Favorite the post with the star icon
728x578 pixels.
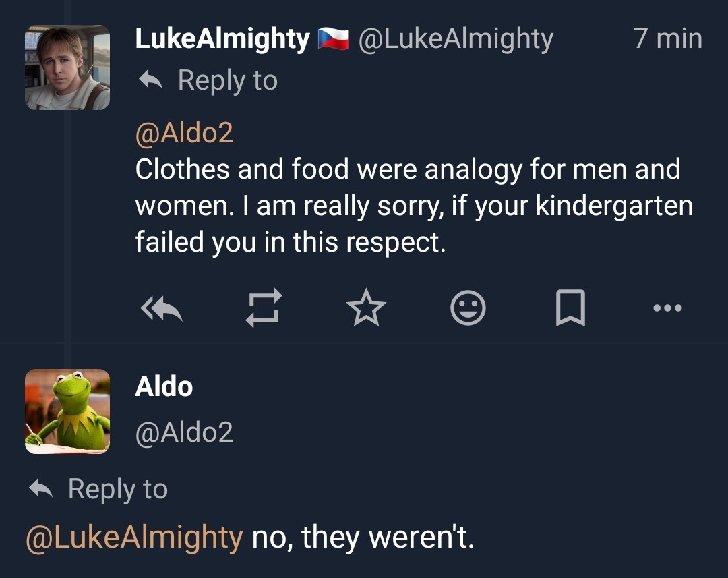pos(366,309)
